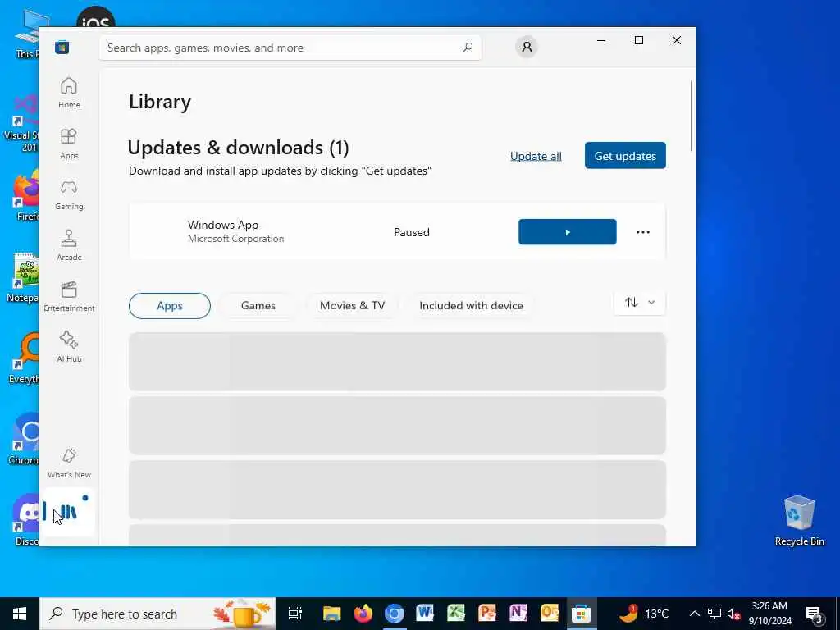
Task: Minimize the Microsoft Store window
Action: click(x=601, y=40)
